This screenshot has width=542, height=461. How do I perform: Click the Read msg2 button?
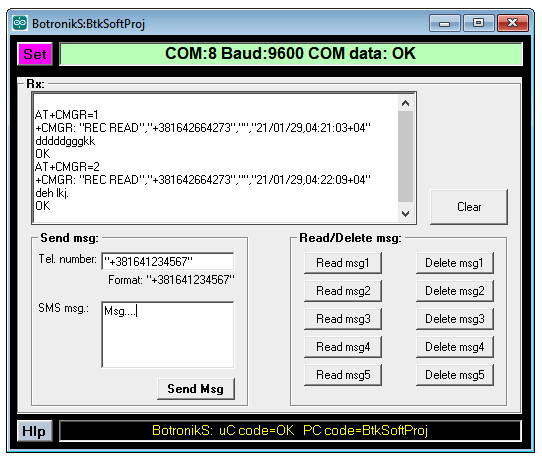point(343,291)
